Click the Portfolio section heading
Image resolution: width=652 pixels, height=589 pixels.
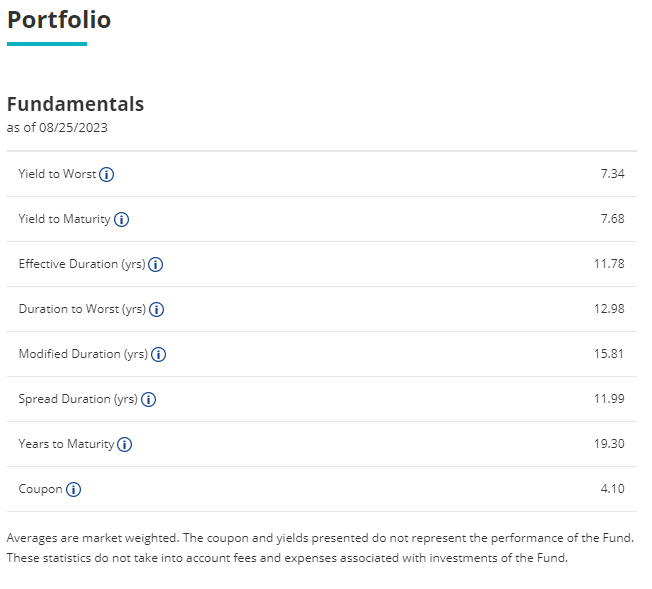point(59,20)
